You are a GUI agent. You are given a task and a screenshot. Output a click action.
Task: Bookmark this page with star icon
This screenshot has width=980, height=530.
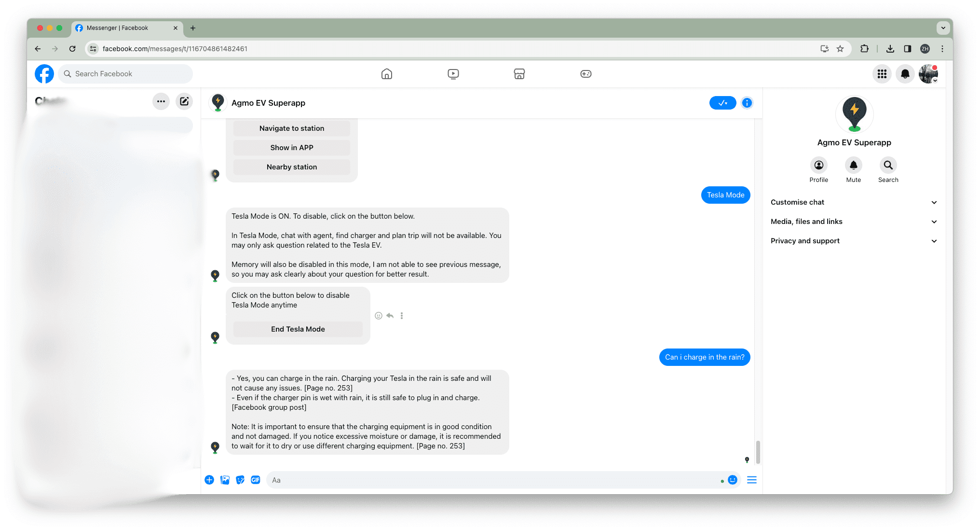840,49
